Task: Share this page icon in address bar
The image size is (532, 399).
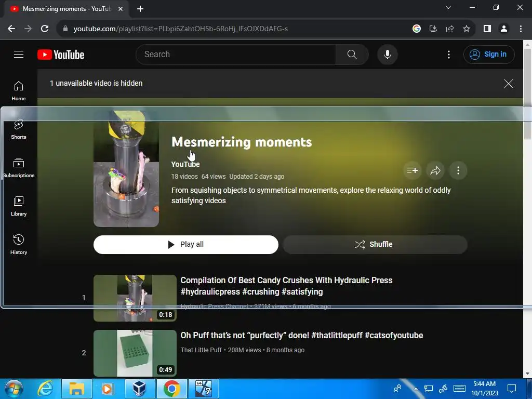Action: [x=450, y=29]
